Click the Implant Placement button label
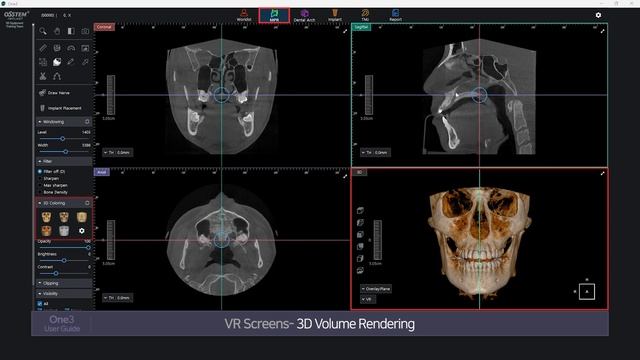Viewport: 640px width, 360px height. pyautogui.click(x=65, y=108)
